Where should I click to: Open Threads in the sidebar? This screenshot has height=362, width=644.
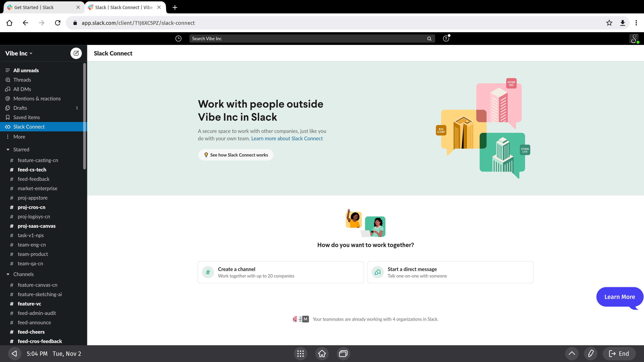point(22,80)
